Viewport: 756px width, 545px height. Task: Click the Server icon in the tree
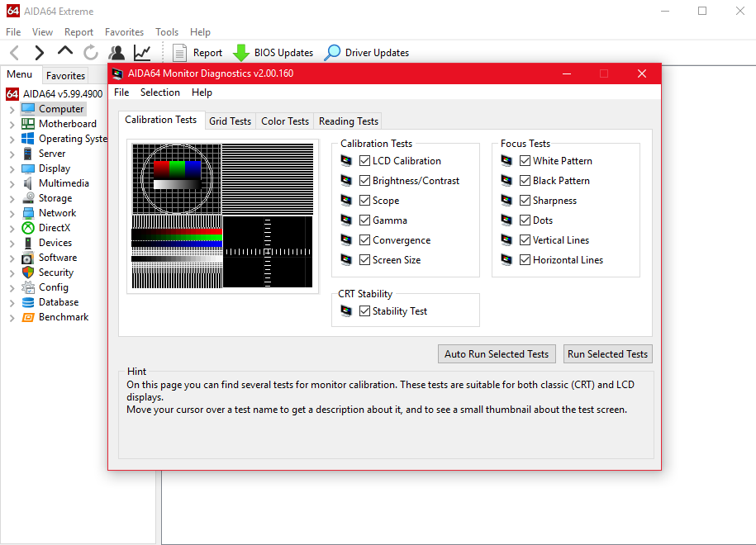(28, 154)
